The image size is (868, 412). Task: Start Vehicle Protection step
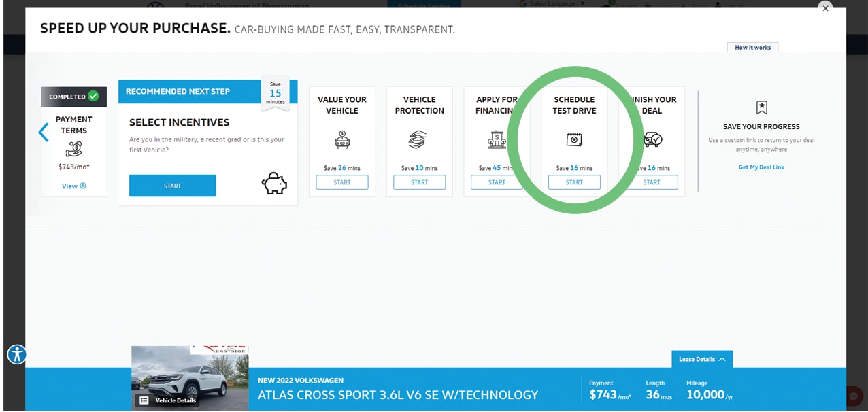pos(420,182)
